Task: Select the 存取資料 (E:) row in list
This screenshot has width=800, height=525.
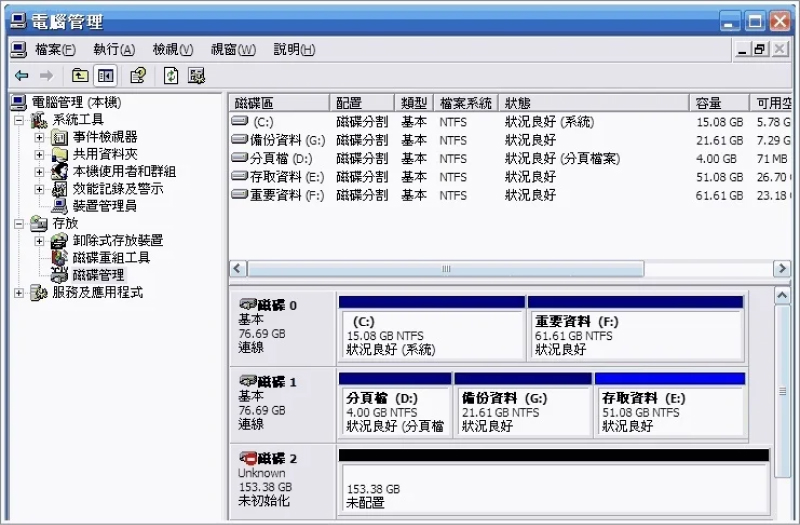Action: [x=510, y=177]
